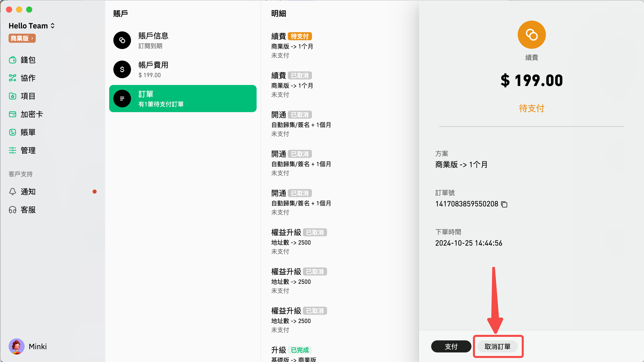Open the 協作 collaboration icon

pos(13,78)
